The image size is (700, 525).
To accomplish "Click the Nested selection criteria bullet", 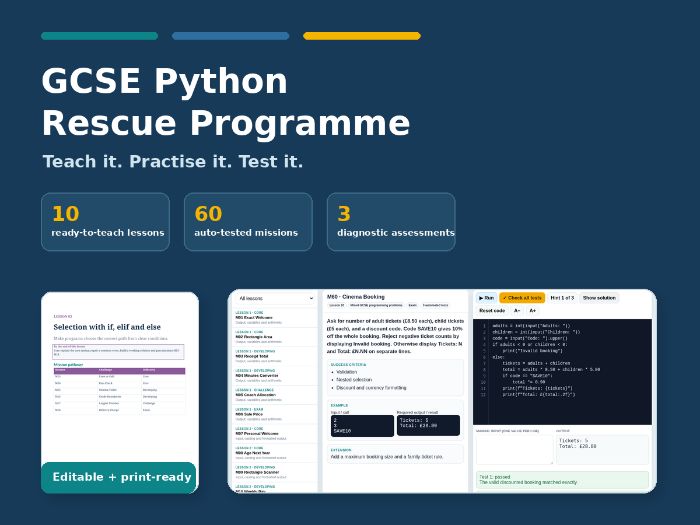I will click(354, 380).
